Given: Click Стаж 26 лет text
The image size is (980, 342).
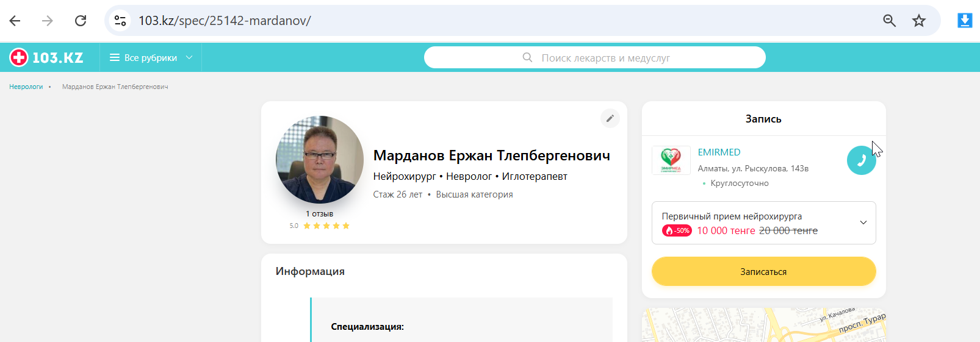Looking at the screenshot, I should tap(398, 194).
